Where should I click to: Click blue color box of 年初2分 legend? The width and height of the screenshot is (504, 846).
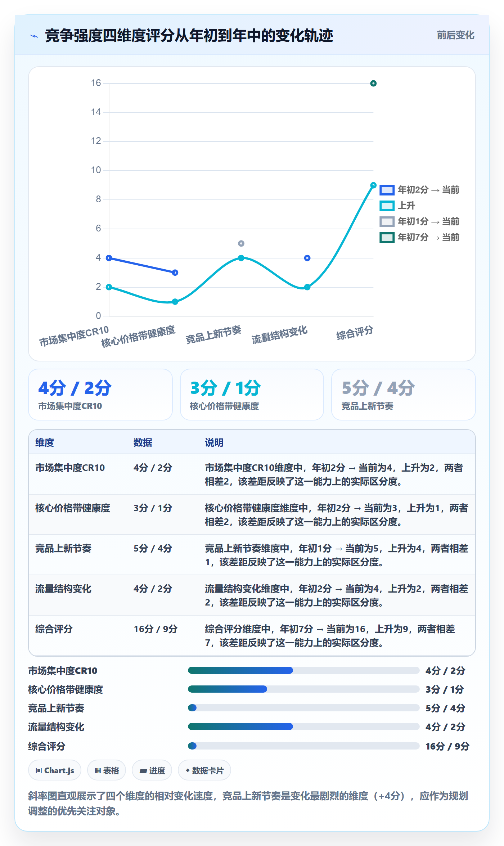[x=387, y=190]
